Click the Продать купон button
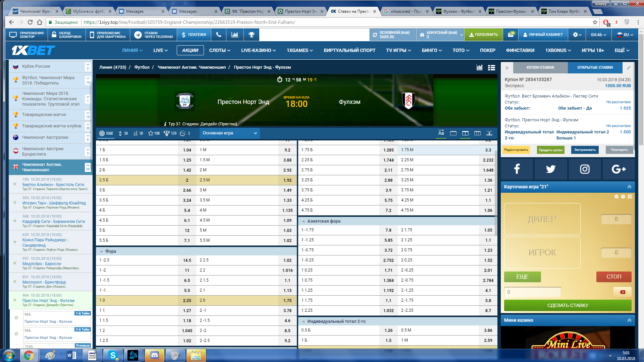 click(550, 150)
